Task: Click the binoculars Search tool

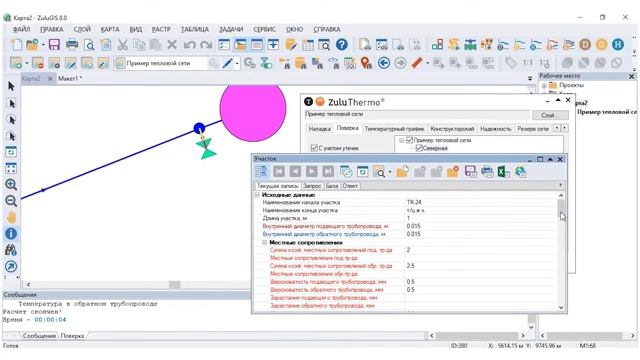Action: point(11,250)
